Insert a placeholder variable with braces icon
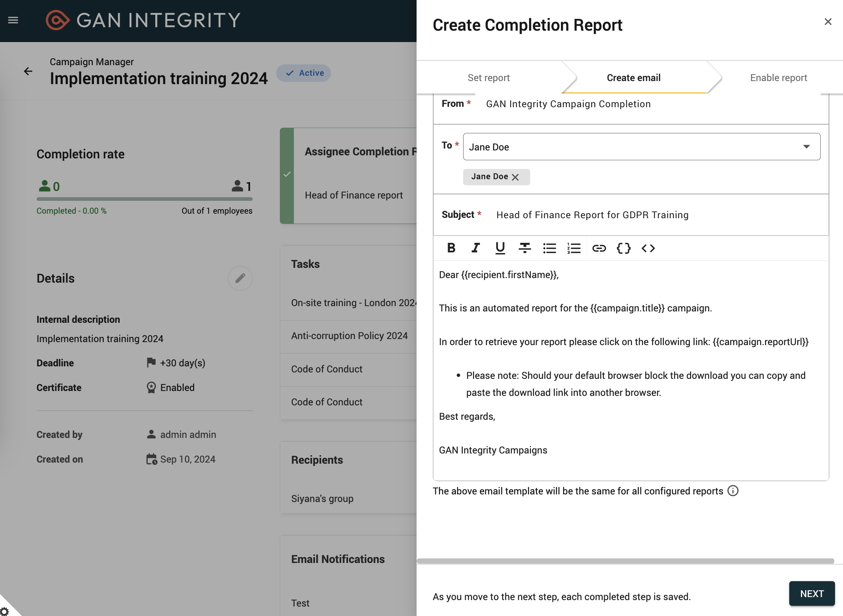Image resolution: width=843 pixels, height=616 pixels. click(624, 248)
